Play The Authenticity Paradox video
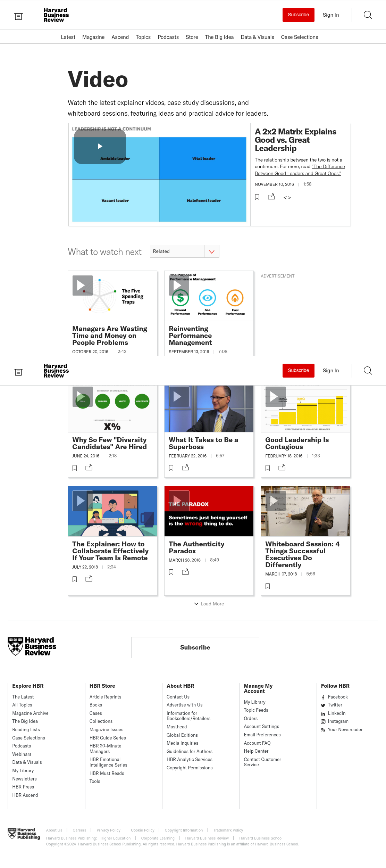The height and width of the screenshot is (868, 386). coord(179,501)
